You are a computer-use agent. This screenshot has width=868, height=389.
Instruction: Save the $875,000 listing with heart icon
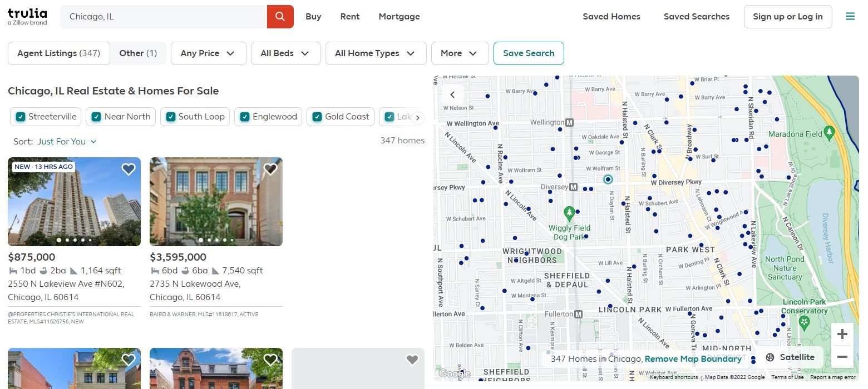(x=129, y=169)
